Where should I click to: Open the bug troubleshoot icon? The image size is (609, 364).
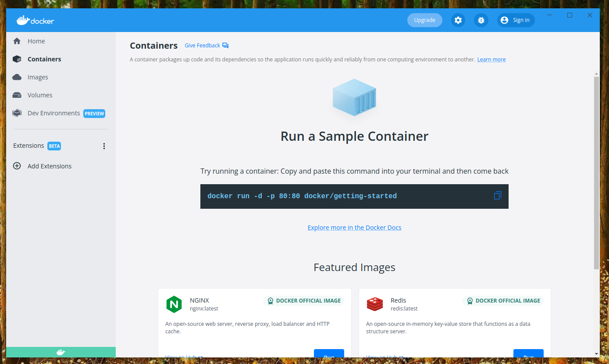tap(481, 20)
